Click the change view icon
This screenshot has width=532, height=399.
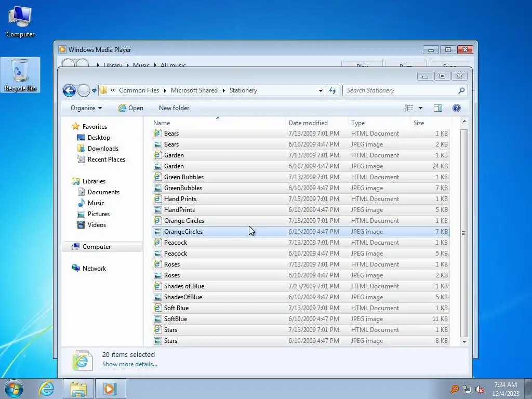point(409,108)
